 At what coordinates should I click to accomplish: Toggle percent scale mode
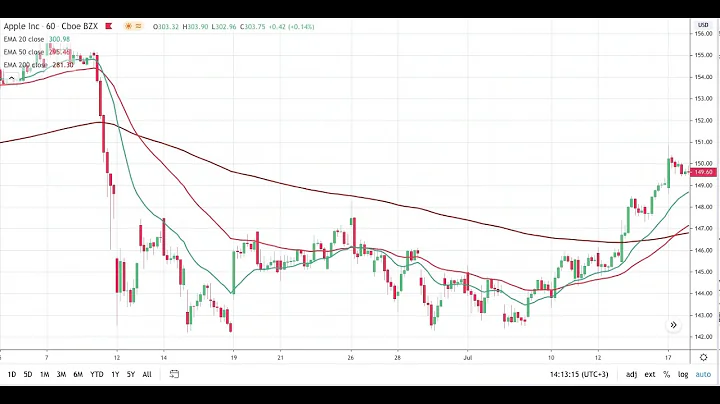pyautogui.click(x=666, y=375)
